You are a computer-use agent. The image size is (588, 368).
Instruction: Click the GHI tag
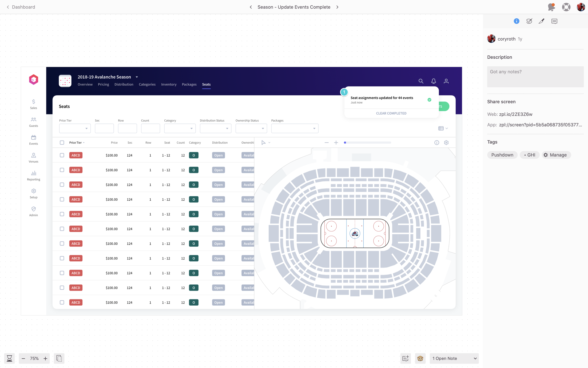click(529, 155)
